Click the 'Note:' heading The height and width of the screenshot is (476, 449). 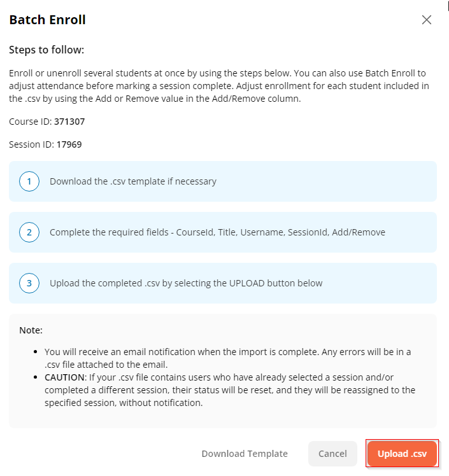point(31,330)
